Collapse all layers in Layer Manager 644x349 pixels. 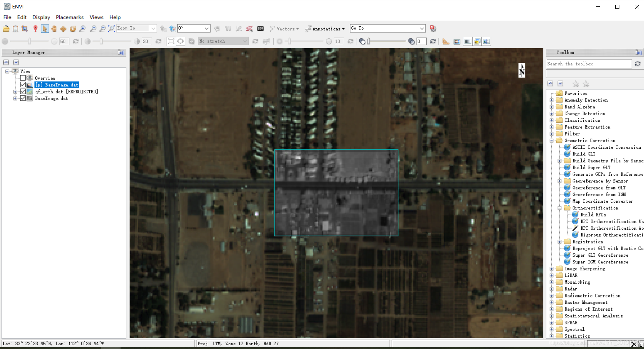6,62
